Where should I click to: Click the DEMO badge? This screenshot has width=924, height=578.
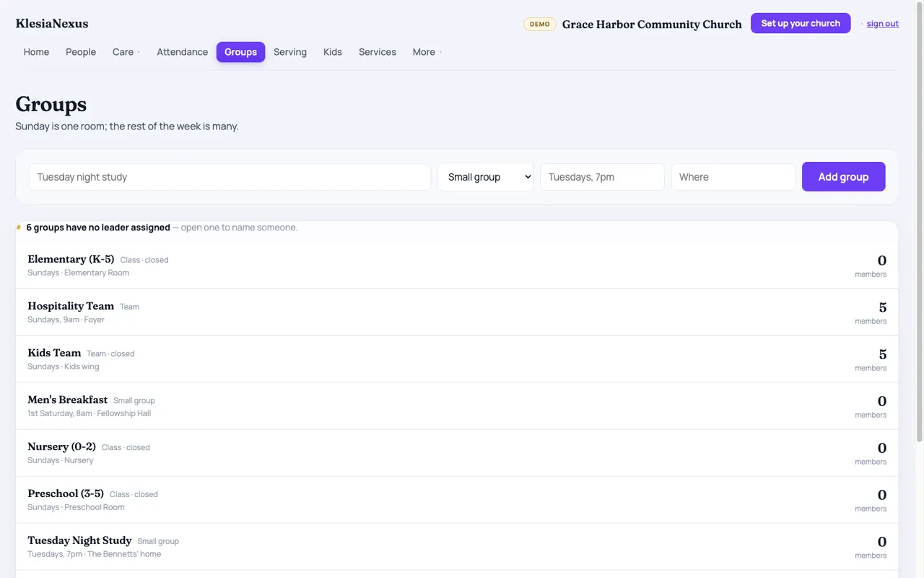(x=540, y=24)
